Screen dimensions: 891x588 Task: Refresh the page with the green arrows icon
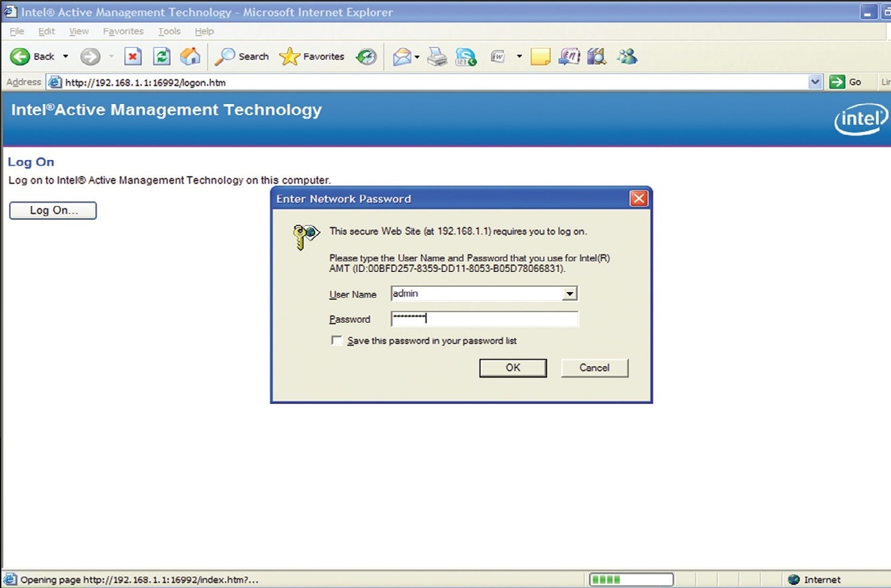161,57
